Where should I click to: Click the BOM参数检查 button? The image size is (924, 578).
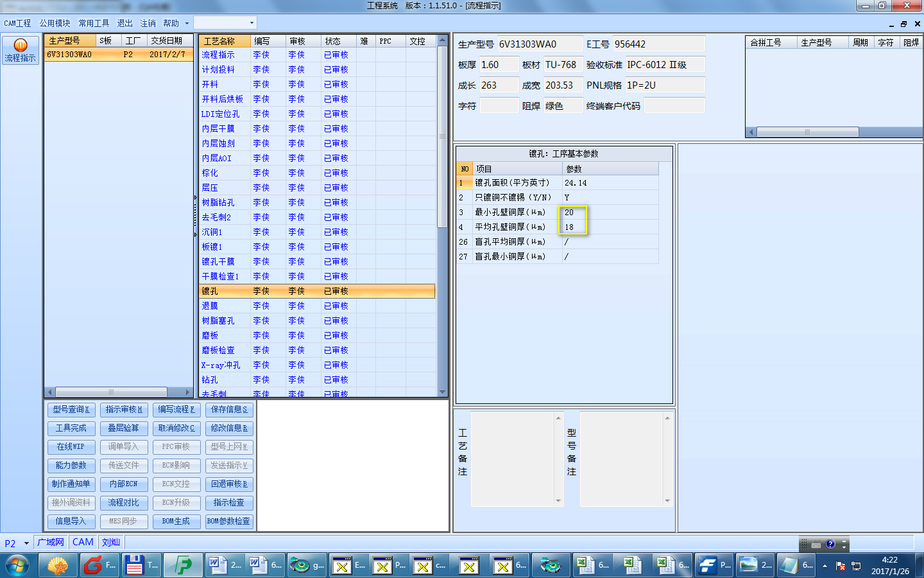(229, 521)
